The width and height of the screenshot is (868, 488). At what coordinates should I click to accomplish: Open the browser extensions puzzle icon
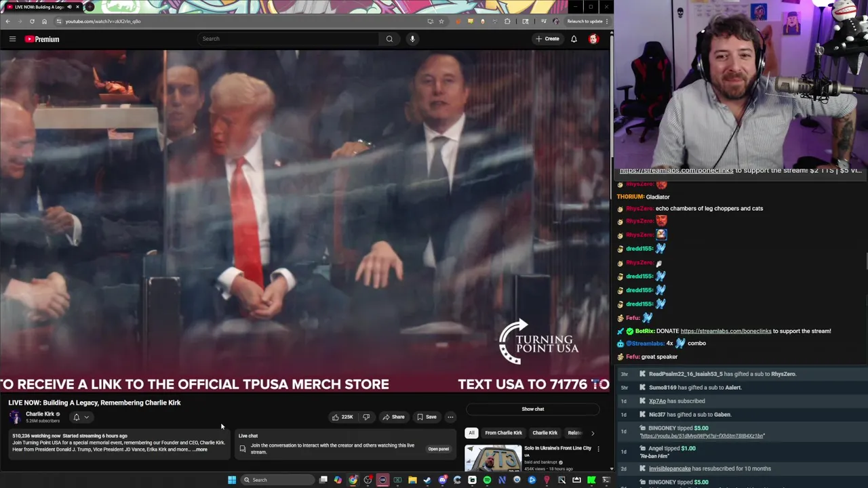tap(507, 21)
